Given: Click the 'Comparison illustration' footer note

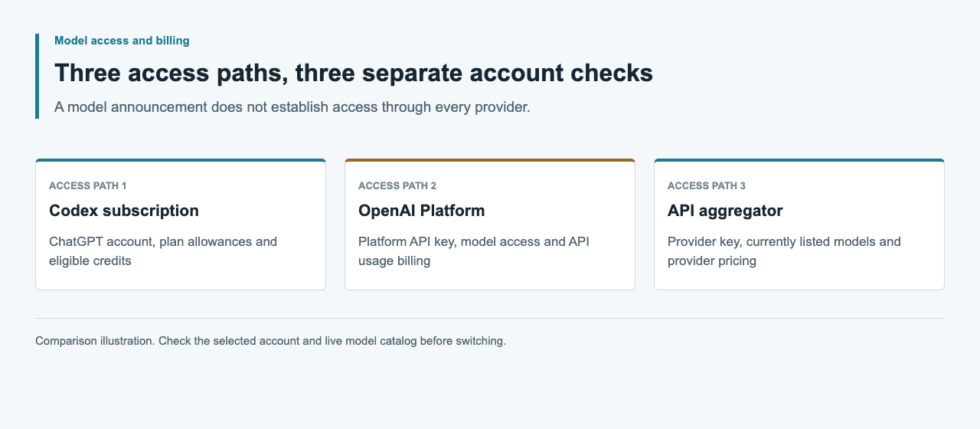Looking at the screenshot, I should point(271,341).
